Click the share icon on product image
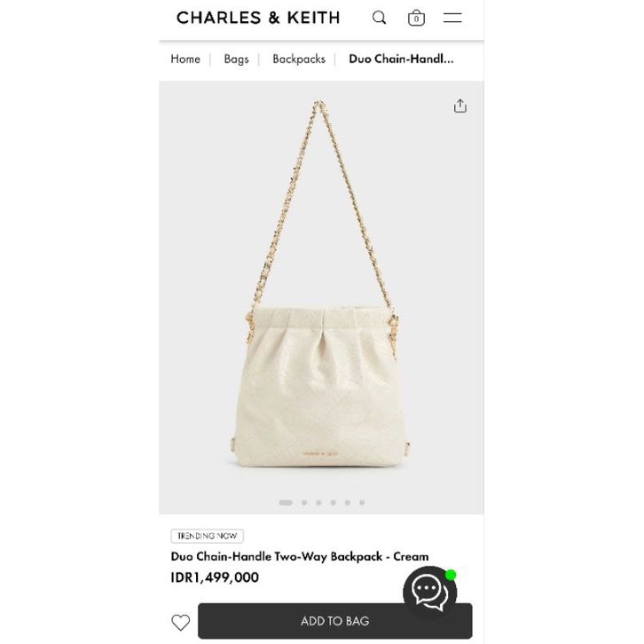This screenshot has height=644, width=644. 460,106
